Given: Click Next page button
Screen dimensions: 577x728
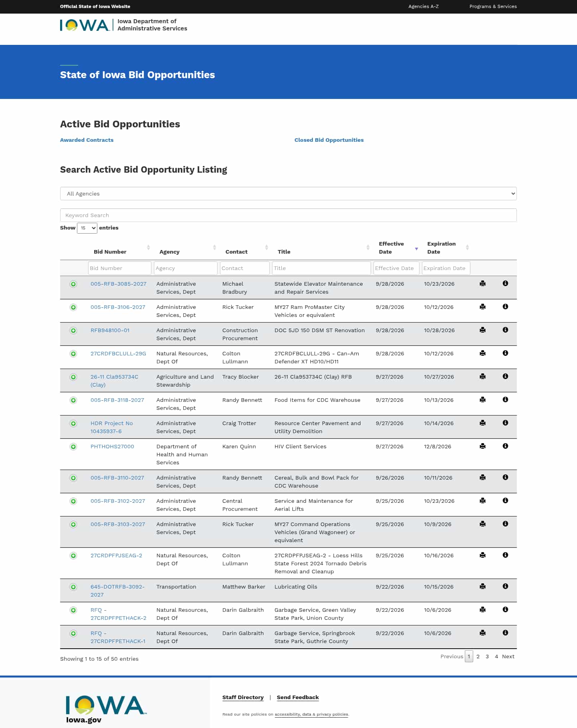Looking at the screenshot, I should [508, 656].
